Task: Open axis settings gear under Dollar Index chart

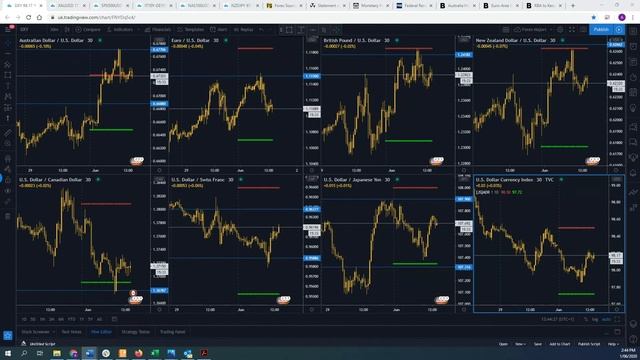Action: click(616, 310)
